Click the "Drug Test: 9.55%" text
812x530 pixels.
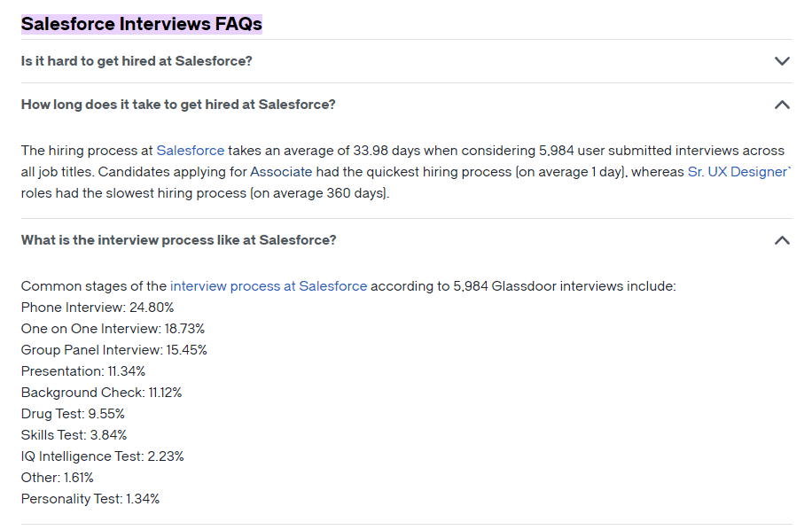(73, 413)
